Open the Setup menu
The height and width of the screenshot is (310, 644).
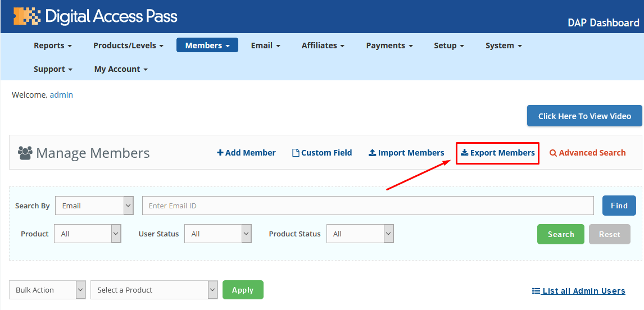coord(449,45)
